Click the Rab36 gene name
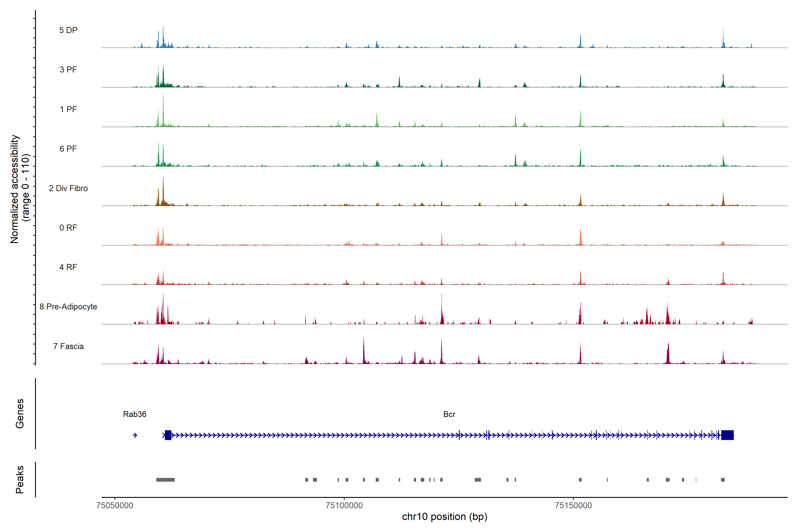Screen dimensions: 798x532 135,414
